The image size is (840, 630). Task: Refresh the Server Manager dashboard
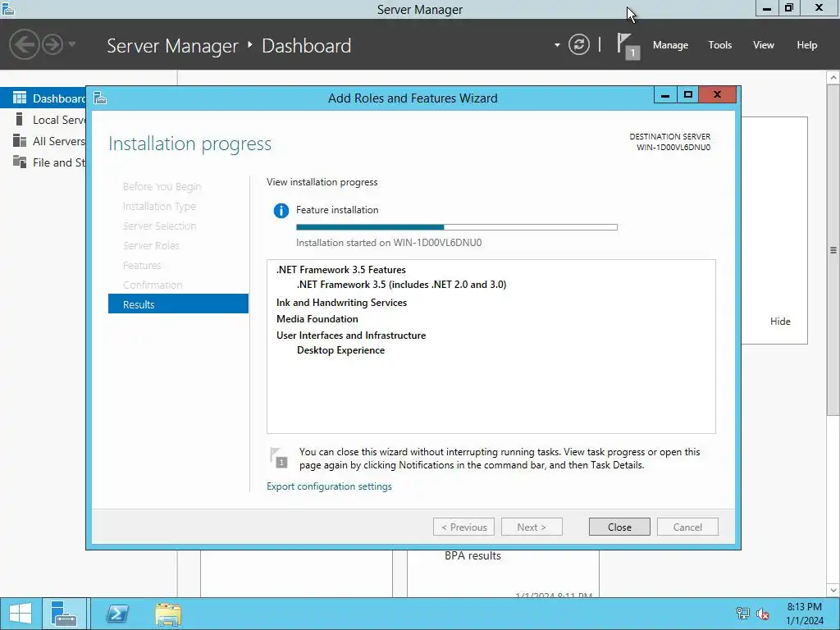tap(579, 44)
